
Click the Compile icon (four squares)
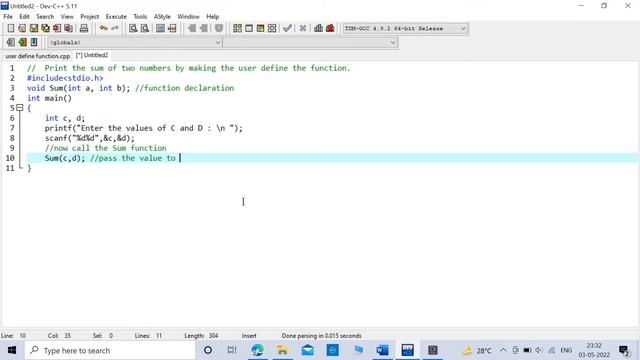coord(237,28)
